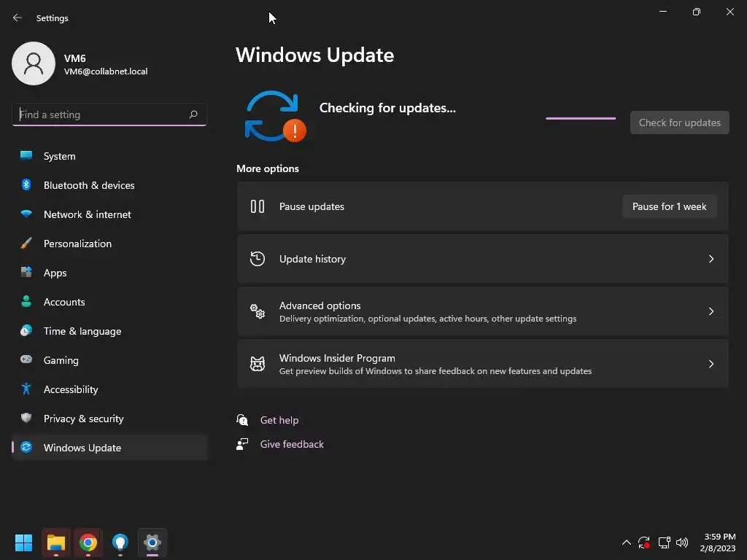Click the gears icon beside Advanced options
747x560 pixels.
258,311
